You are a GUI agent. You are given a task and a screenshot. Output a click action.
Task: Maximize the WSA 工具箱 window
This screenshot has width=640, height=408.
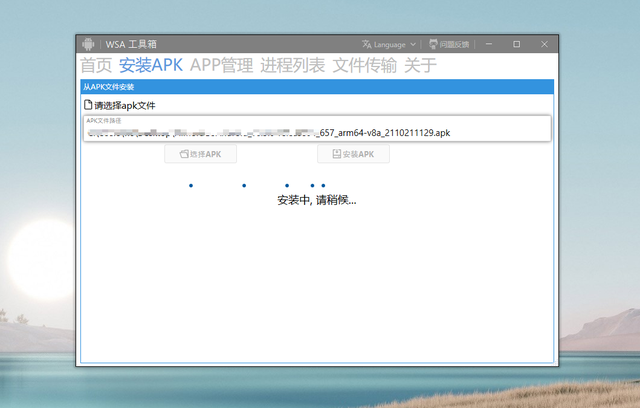coord(516,44)
